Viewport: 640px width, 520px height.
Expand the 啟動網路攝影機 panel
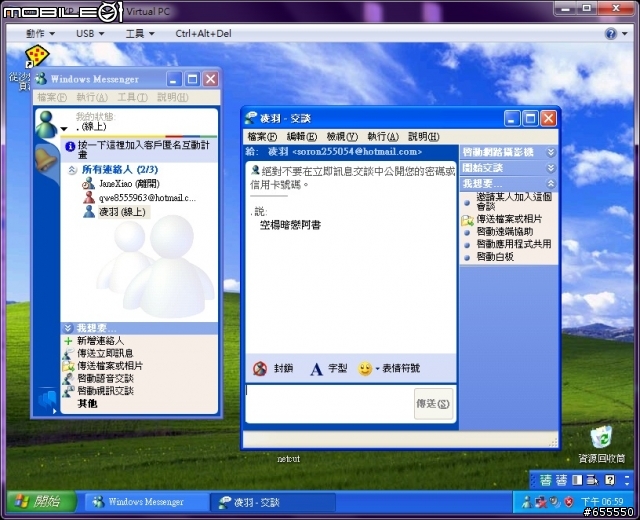[551, 152]
